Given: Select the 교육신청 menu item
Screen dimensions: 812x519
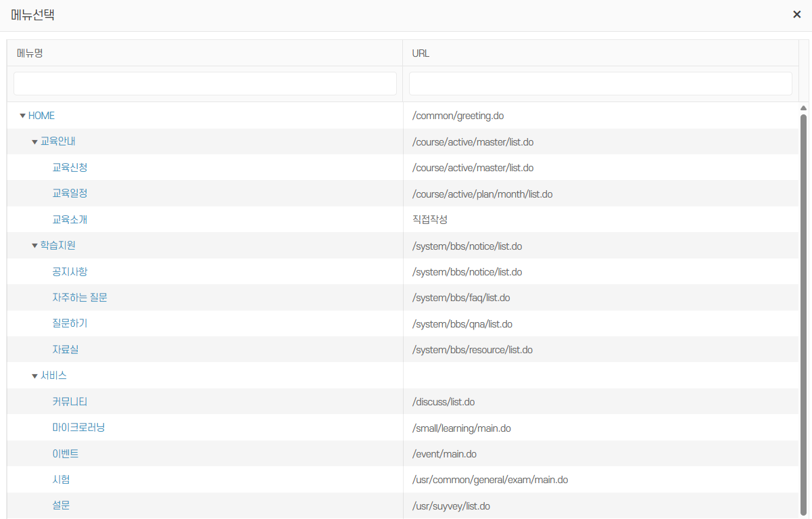Looking at the screenshot, I should pos(70,168).
